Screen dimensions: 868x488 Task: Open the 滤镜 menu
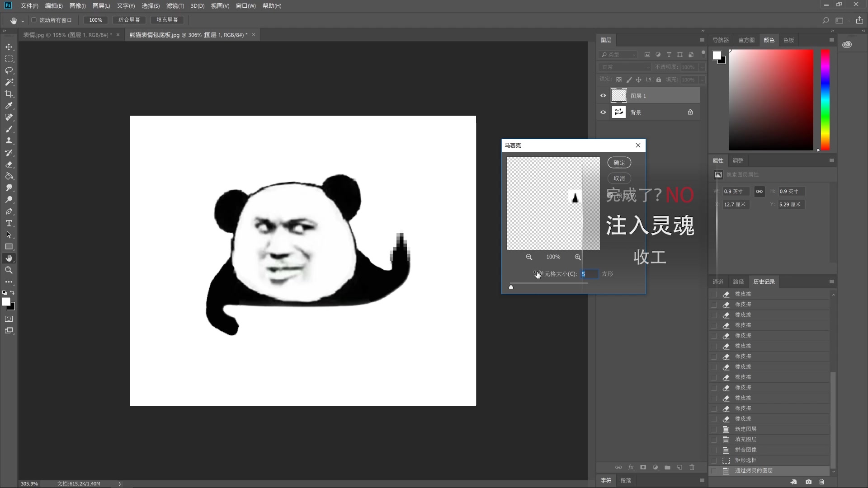pyautogui.click(x=175, y=6)
